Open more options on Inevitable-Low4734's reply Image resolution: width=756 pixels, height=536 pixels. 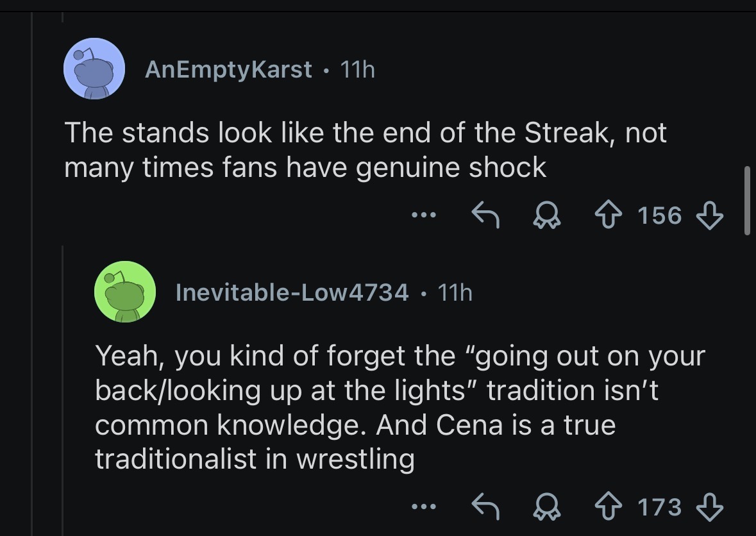424,508
